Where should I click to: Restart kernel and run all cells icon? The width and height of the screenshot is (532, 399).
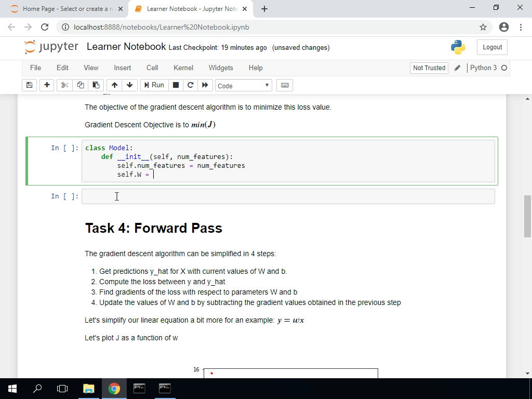(205, 85)
